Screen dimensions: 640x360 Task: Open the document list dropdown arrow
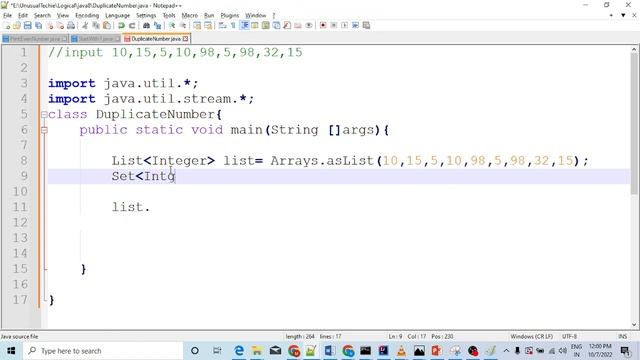[x=623, y=15]
